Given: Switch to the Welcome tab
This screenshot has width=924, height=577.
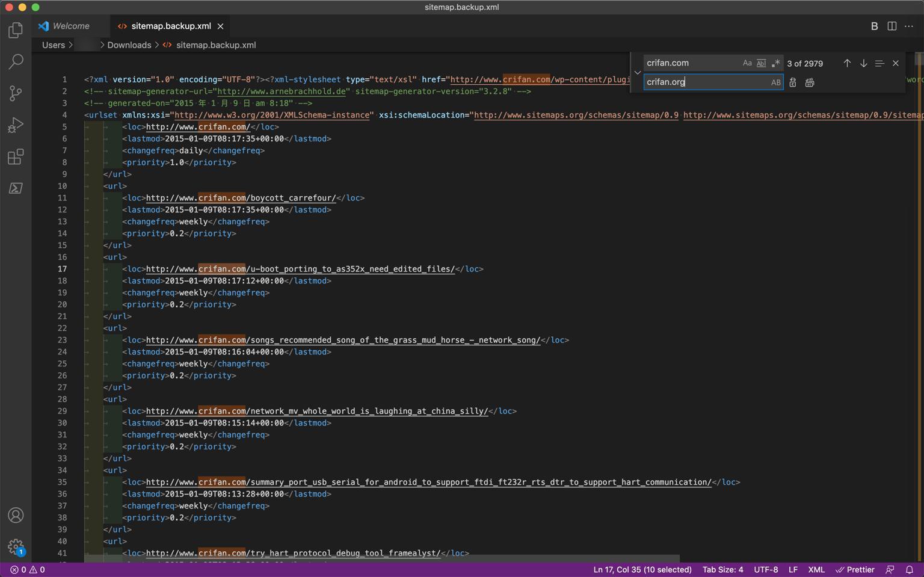Looking at the screenshot, I should pyautogui.click(x=71, y=26).
